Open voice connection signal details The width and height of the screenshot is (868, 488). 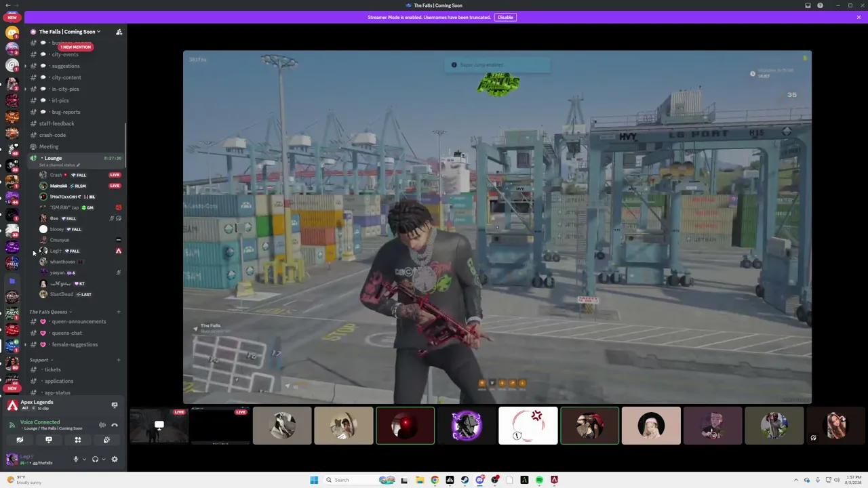12,425
